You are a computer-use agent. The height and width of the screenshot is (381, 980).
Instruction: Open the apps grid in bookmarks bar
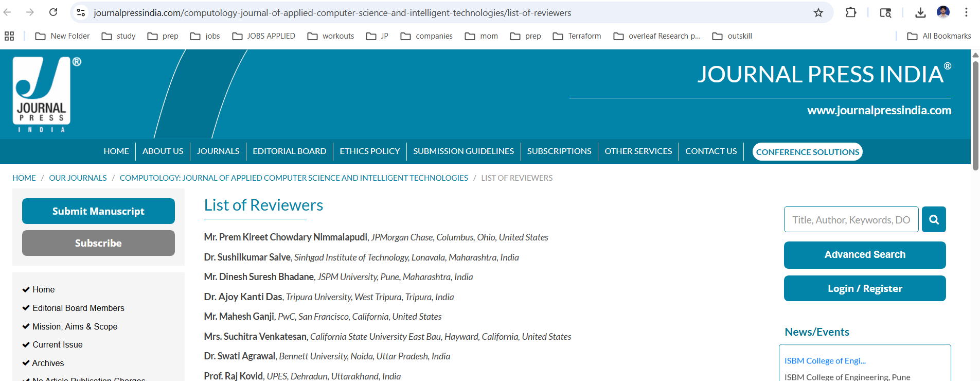click(x=9, y=36)
